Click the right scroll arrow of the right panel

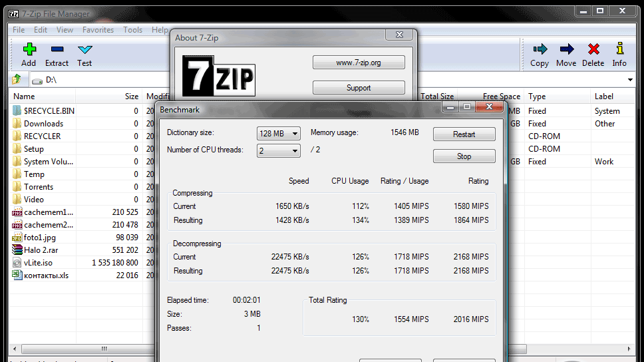pos(629,349)
